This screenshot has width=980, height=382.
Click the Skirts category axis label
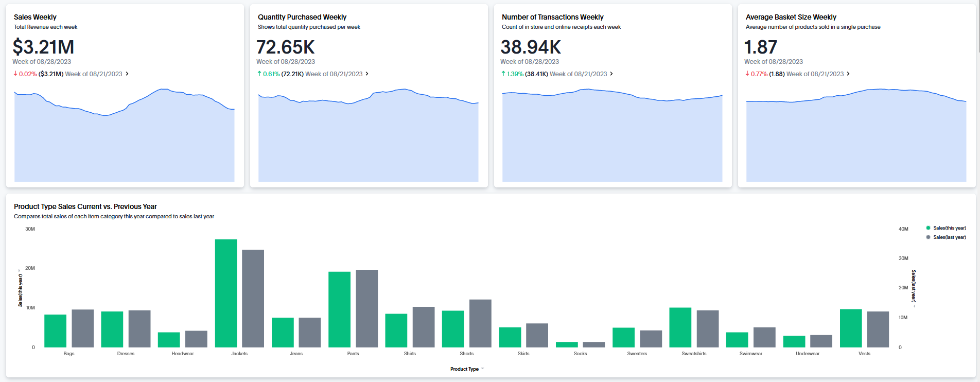pos(523,354)
